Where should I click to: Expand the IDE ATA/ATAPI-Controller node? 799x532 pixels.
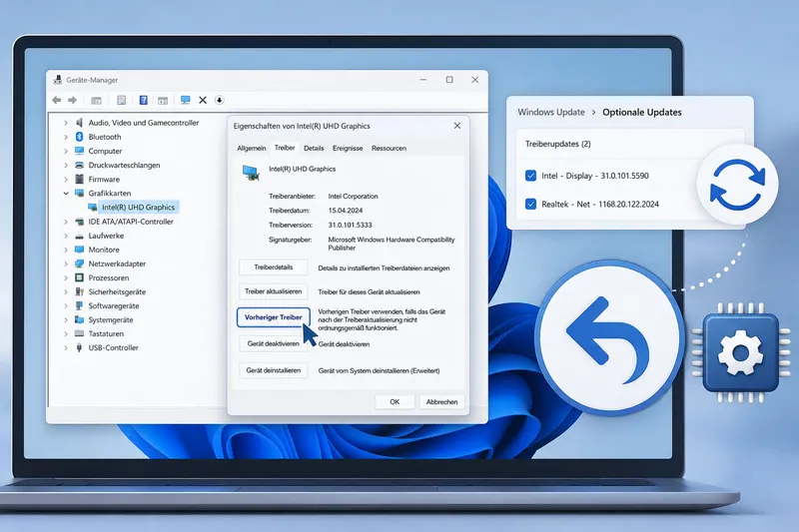tap(66, 222)
